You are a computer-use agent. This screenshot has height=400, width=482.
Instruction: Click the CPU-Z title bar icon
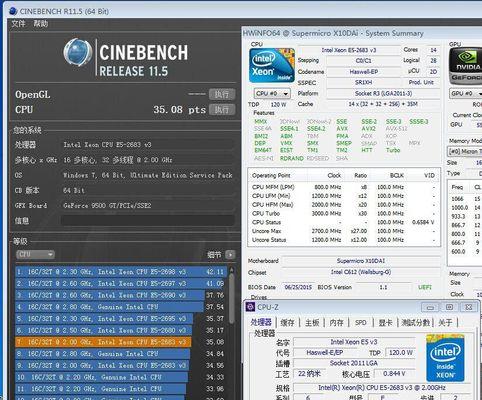pos(250,307)
